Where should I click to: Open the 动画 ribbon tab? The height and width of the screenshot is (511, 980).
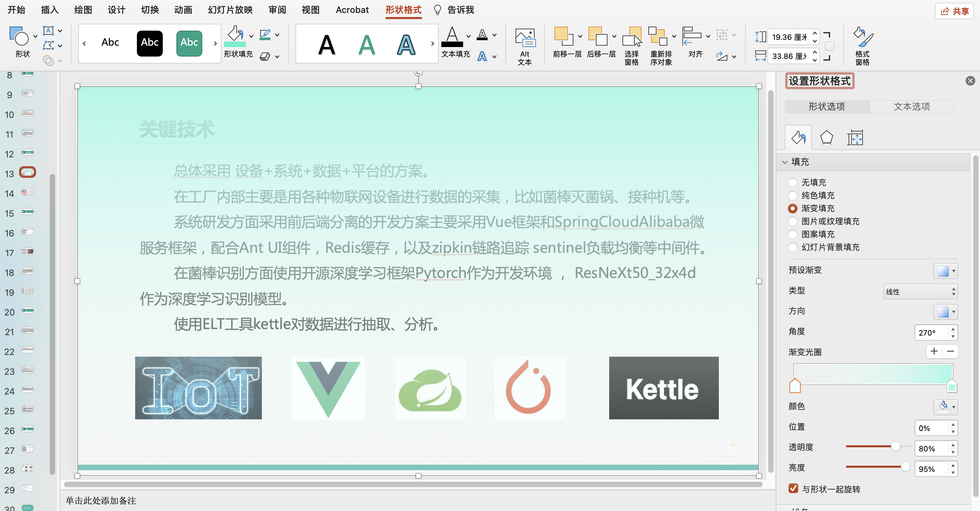pyautogui.click(x=184, y=10)
